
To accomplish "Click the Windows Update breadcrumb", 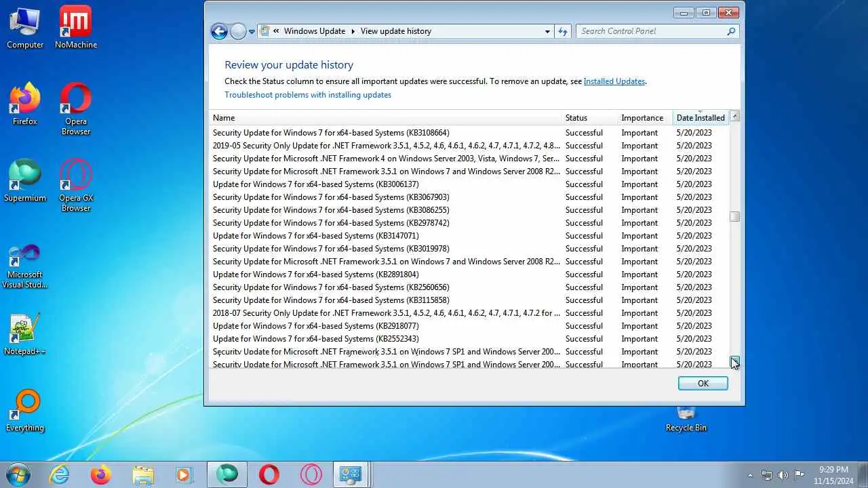I will (x=315, y=31).
